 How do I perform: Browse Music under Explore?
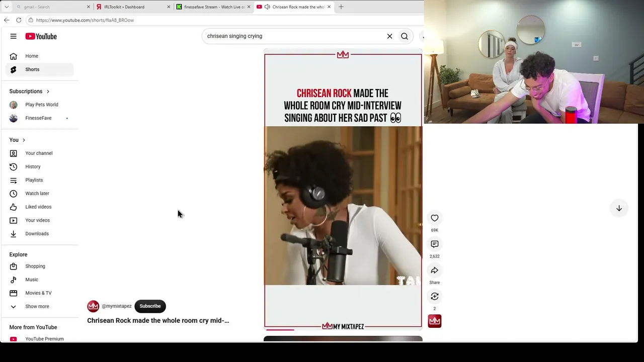tap(40, 280)
